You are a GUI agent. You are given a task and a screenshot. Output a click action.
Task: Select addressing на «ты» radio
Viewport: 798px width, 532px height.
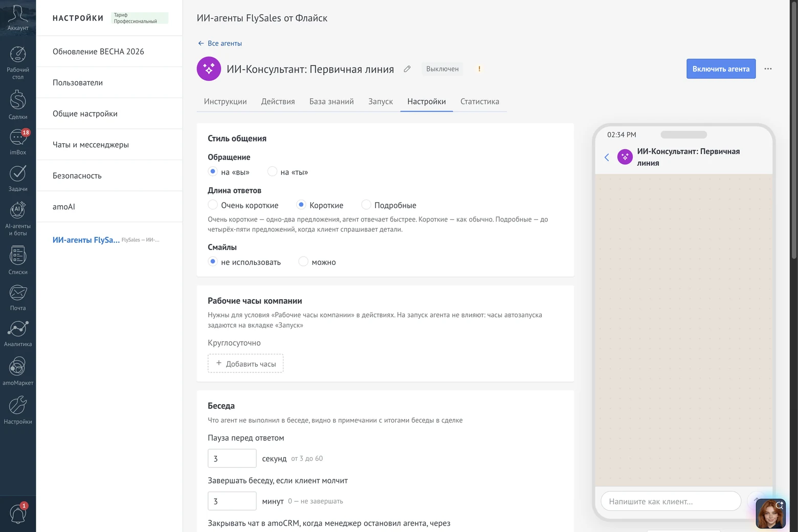click(272, 171)
